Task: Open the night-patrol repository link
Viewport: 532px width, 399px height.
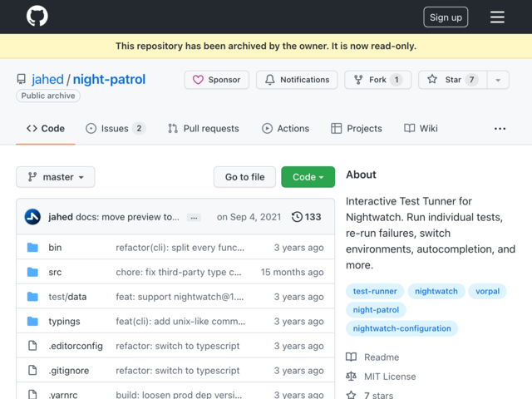Action: pos(109,80)
